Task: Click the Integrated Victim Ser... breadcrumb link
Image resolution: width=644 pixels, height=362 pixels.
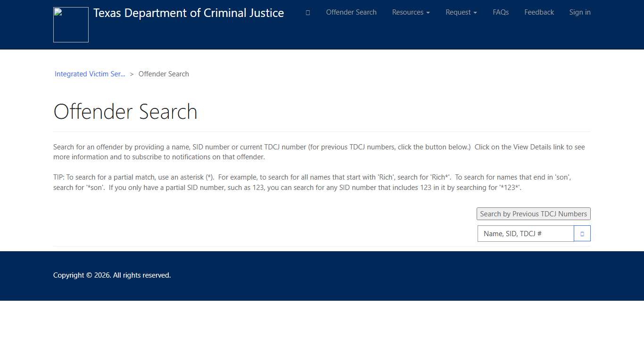Action: tap(90, 74)
